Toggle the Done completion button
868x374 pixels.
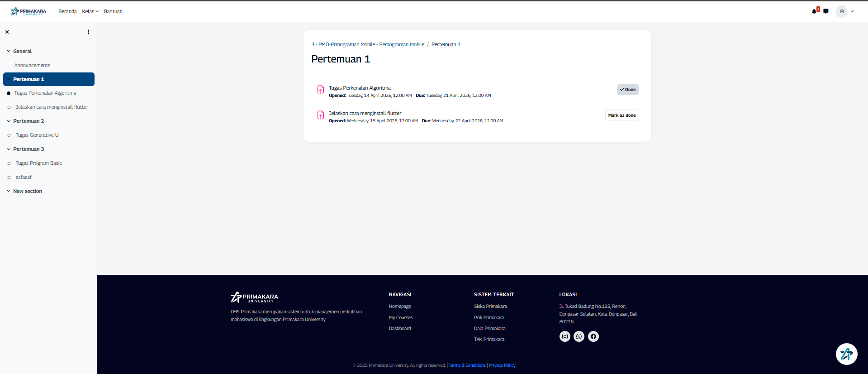[x=628, y=90]
